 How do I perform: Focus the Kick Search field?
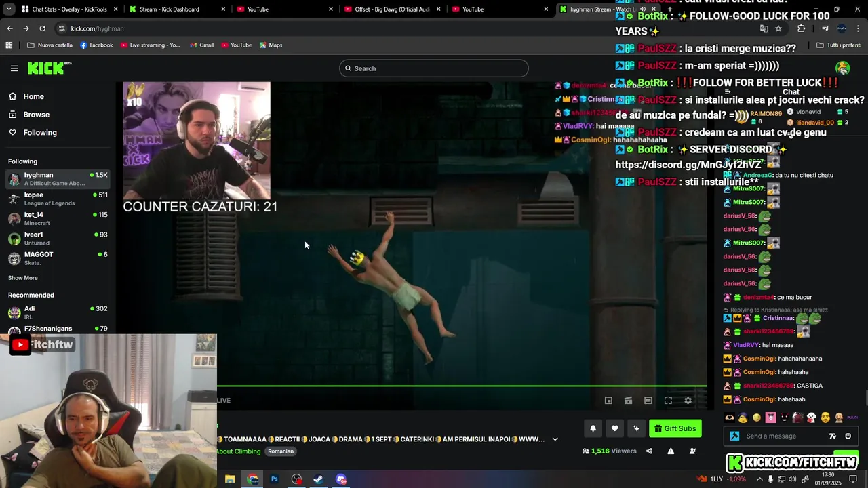click(x=434, y=68)
